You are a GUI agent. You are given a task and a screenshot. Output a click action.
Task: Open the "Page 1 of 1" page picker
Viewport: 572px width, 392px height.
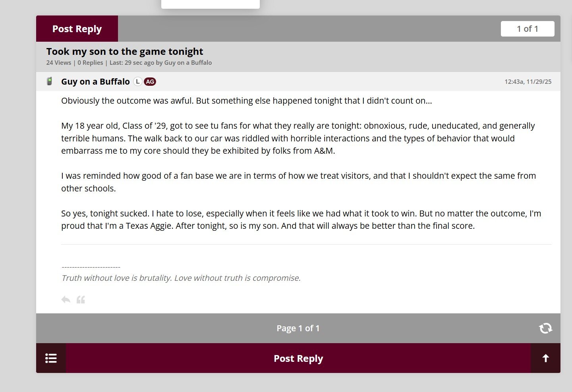click(x=298, y=328)
